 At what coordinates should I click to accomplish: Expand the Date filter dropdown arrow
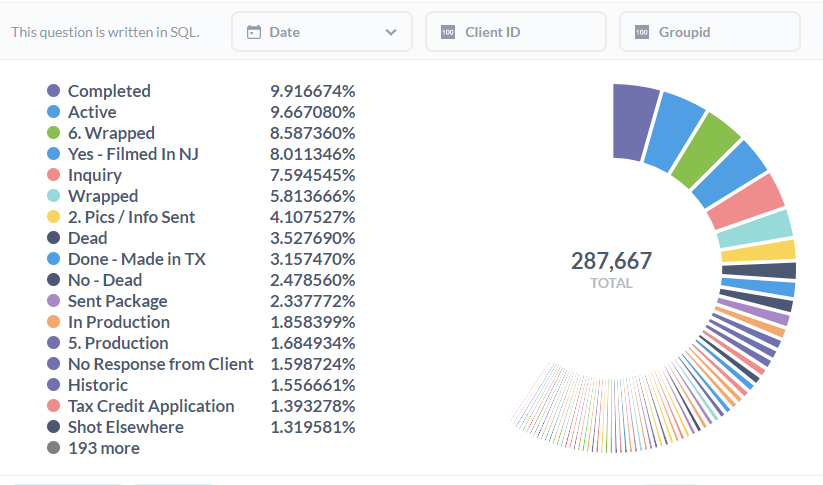[390, 32]
